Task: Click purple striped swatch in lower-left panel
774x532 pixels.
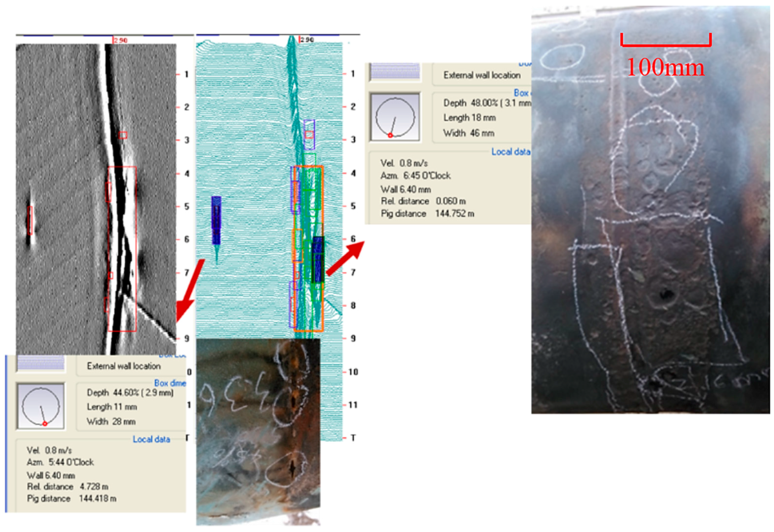Action: point(41,363)
